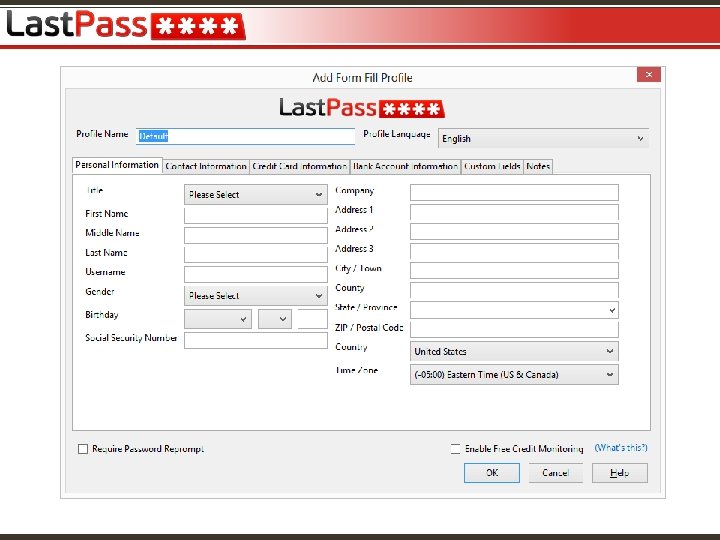This screenshot has height=540, width=720.
Task: Open the What's this? link
Action: (621, 447)
